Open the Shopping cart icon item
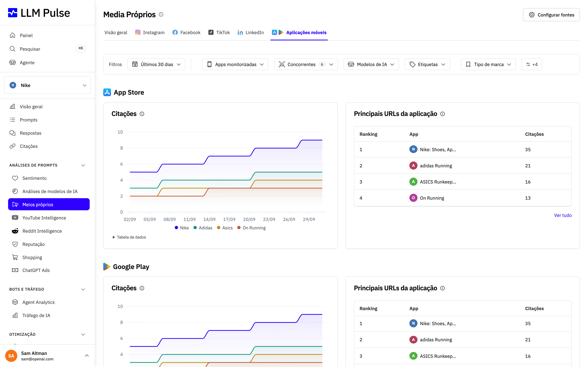The height and width of the screenshot is (367, 588). click(15, 257)
